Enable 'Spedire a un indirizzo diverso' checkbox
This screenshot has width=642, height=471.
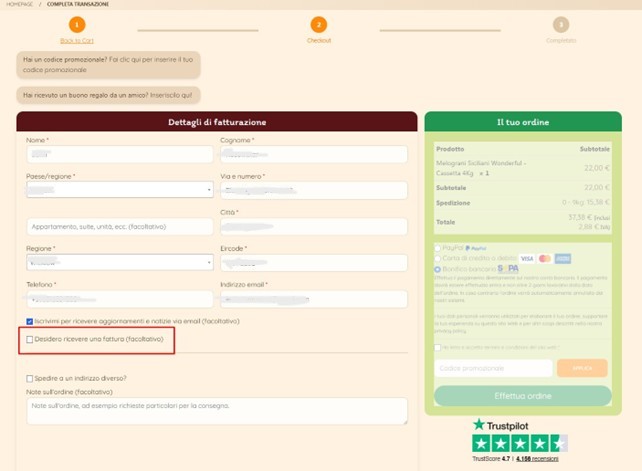click(x=30, y=378)
